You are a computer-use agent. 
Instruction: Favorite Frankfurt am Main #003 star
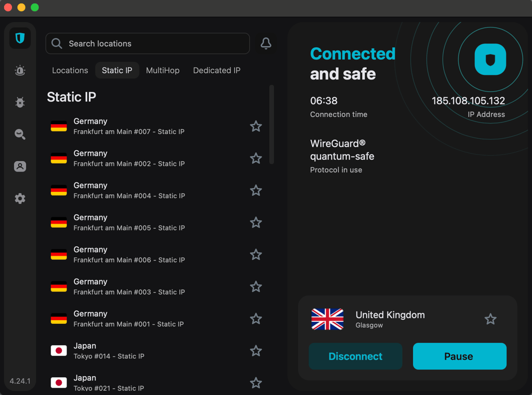point(256,287)
